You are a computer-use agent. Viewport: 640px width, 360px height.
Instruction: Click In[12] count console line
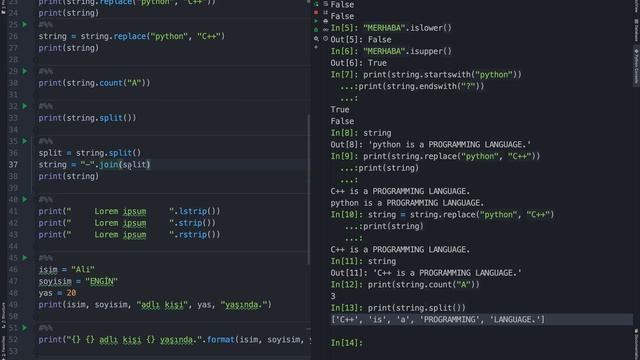coord(405,284)
